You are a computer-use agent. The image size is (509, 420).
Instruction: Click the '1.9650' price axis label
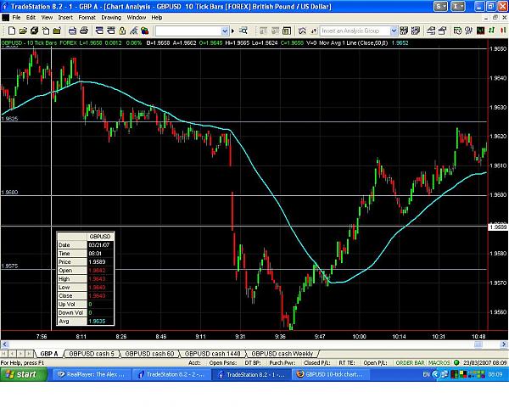498,48
